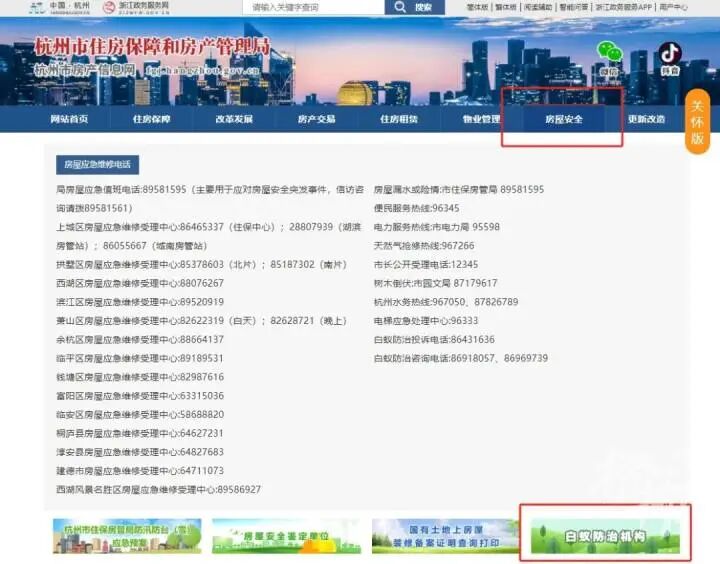This screenshot has width=720, height=564.
Task: Click the line 树木倒伏:市园文局 87179617
Action: pyautogui.click(x=435, y=283)
